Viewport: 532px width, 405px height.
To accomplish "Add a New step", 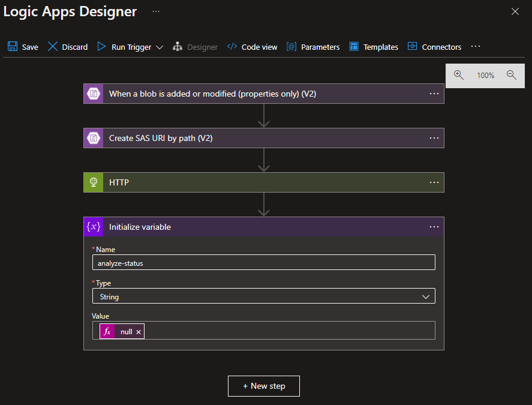I will (x=264, y=386).
